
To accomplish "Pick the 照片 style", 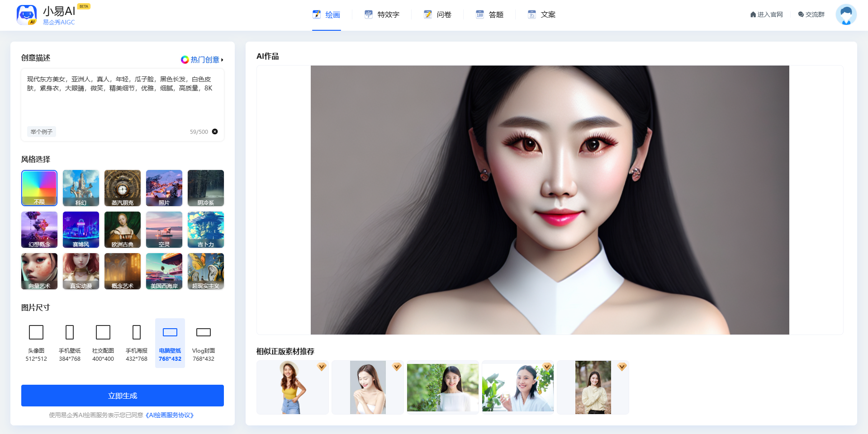I will click(x=164, y=188).
